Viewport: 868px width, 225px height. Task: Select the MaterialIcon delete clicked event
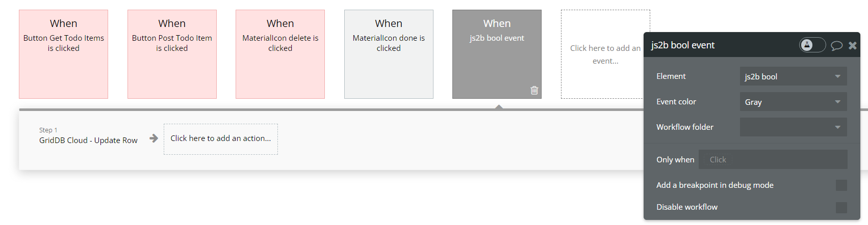click(x=280, y=54)
